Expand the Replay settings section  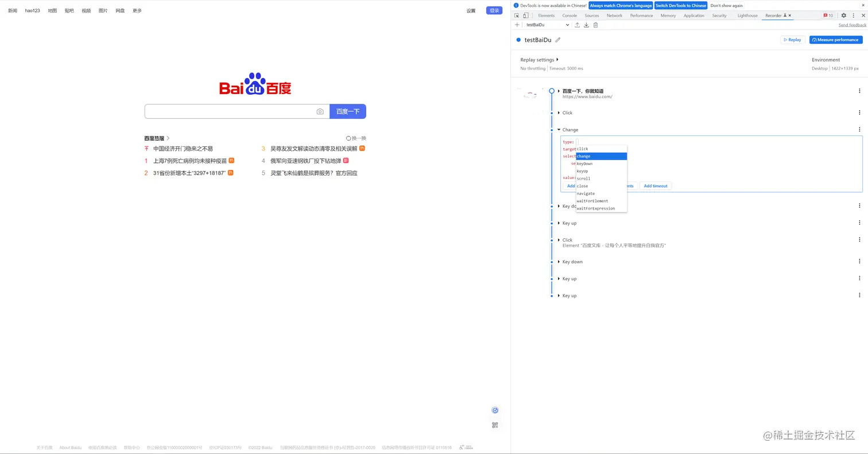(x=539, y=60)
